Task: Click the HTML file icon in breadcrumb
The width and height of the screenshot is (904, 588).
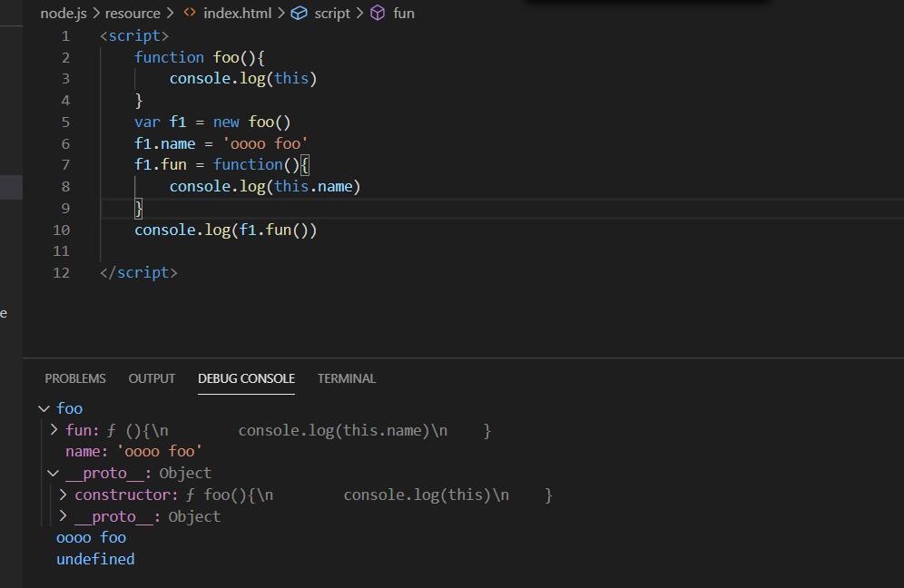Action: click(x=190, y=13)
